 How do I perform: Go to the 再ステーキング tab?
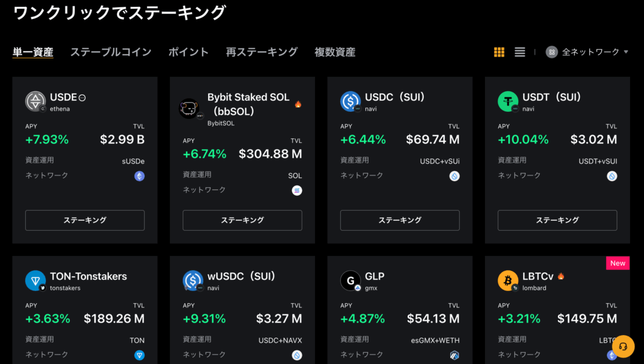pos(262,52)
